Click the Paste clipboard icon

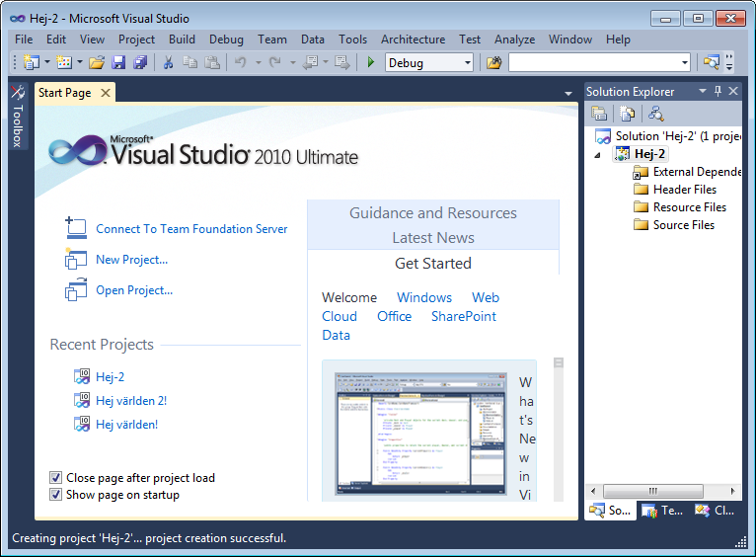[212, 62]
